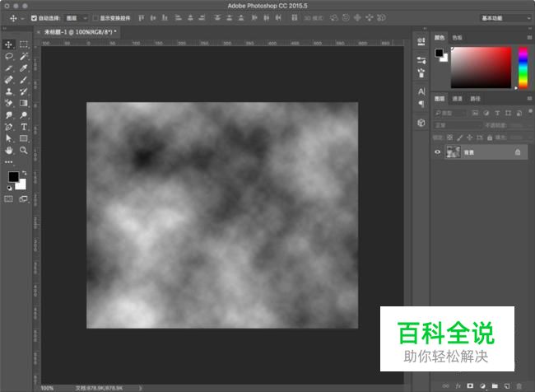Click the Auto-Align Layers button
The image size is (535, 392).
[x=295, y=18]
